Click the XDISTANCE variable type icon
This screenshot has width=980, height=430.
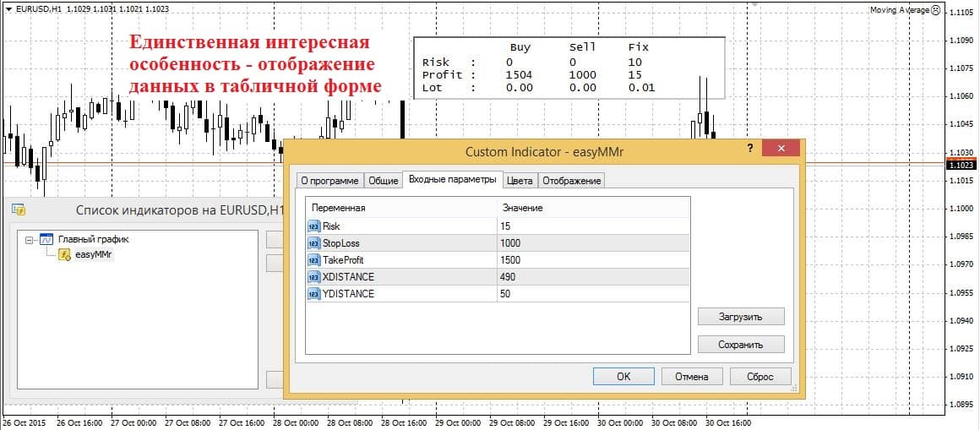point(313,277)
